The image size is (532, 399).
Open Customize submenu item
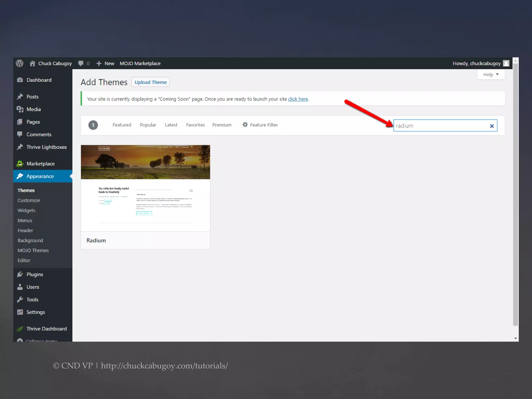(29, 201)
